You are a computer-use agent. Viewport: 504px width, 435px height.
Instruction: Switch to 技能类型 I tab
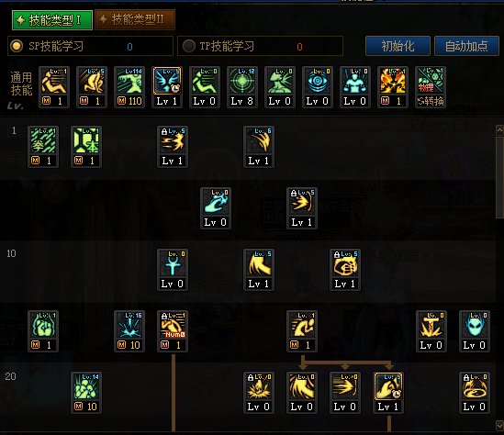(52, 20)
